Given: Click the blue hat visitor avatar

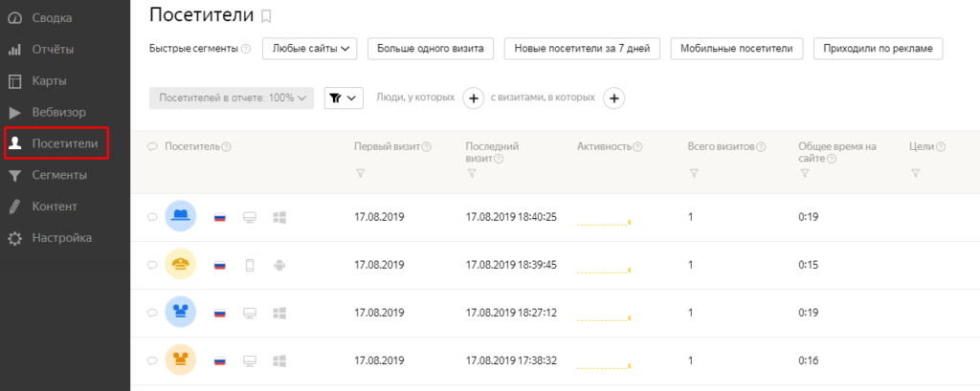Looking at the screenshot, I should coord(181,217).
